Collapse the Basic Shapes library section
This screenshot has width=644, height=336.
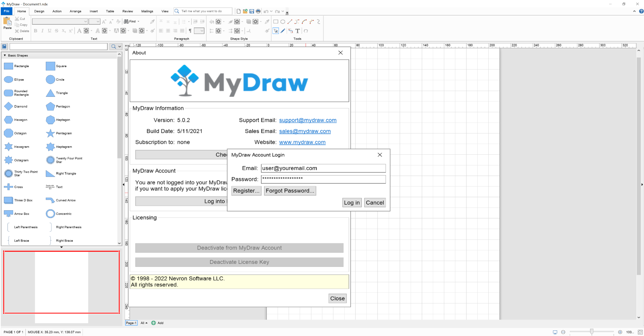pyautogui.click(x=5, y=56)
